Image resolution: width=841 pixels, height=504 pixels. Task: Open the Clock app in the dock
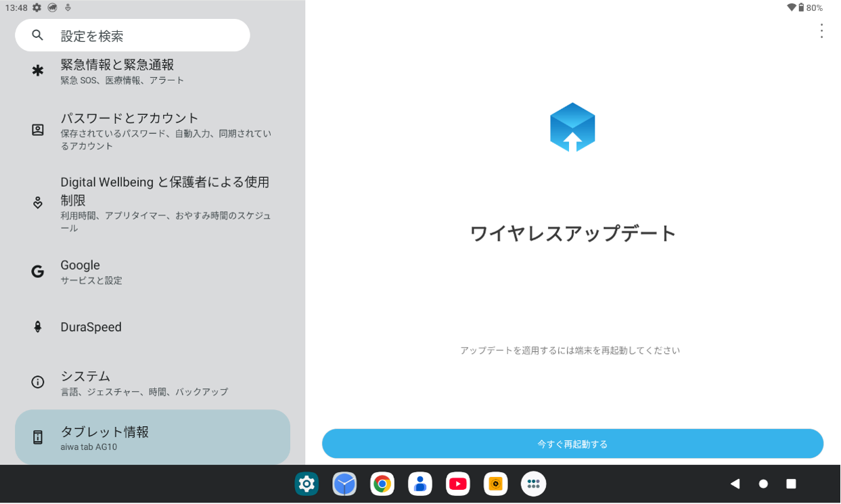(344, 484)
